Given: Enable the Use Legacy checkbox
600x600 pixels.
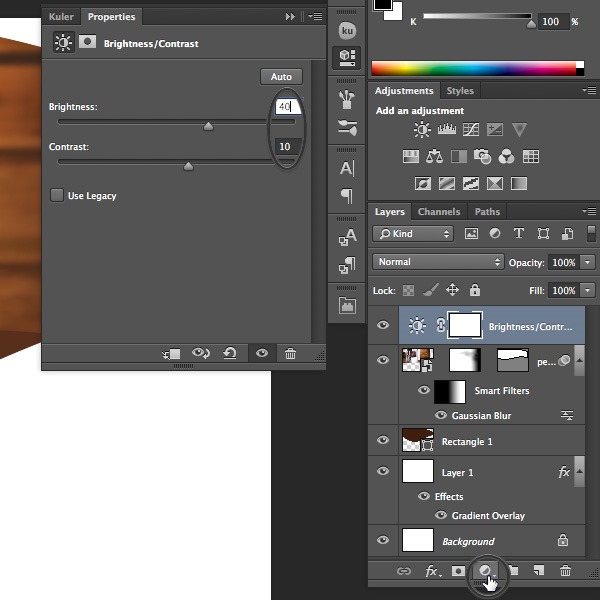Looking at the screenshot, I should [x=57, y=196].
